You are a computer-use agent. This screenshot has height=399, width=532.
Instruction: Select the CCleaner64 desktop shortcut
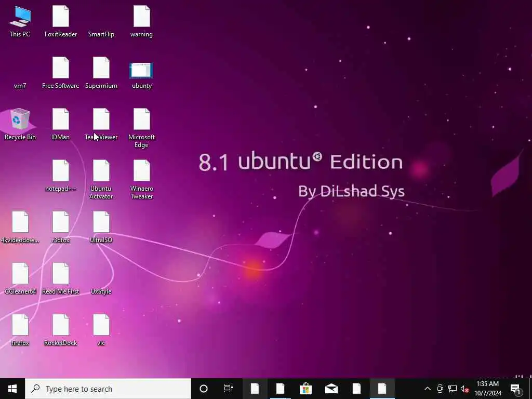pos(20,279)
